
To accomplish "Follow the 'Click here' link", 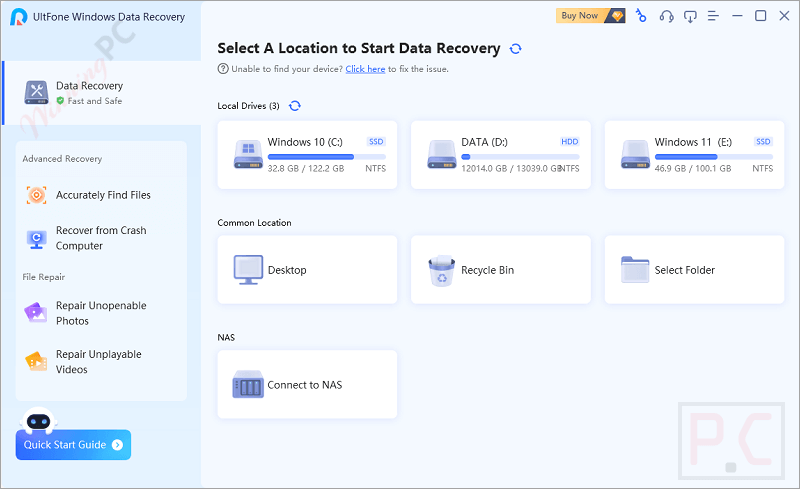I will pyautogui.click(x=365, y=69).
